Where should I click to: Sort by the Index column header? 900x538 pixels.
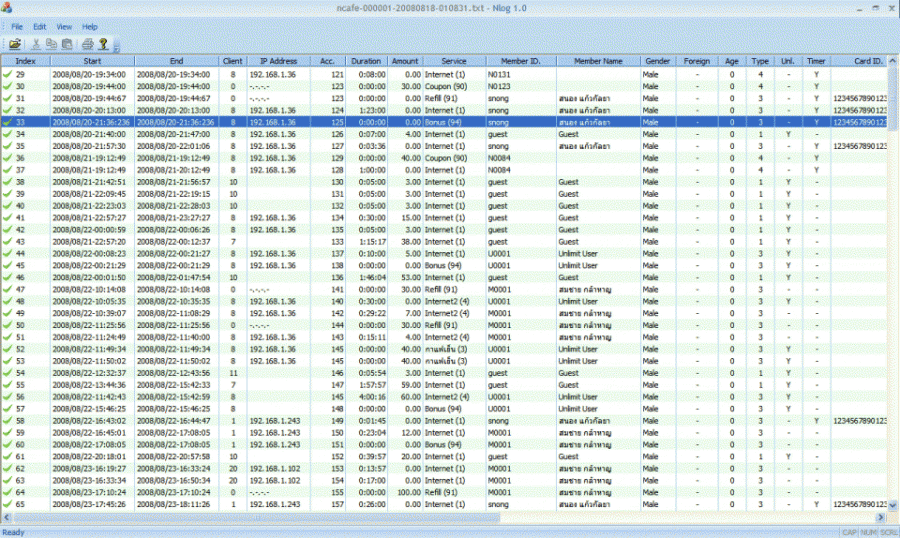[25, 61]
